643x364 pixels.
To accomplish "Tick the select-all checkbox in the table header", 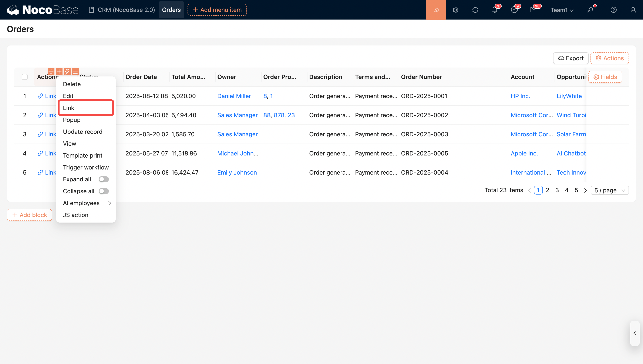I will (x=24, y=77).
